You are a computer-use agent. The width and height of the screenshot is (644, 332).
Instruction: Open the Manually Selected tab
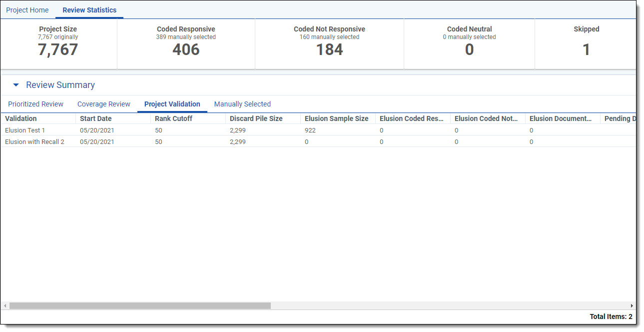pos(242,104)
